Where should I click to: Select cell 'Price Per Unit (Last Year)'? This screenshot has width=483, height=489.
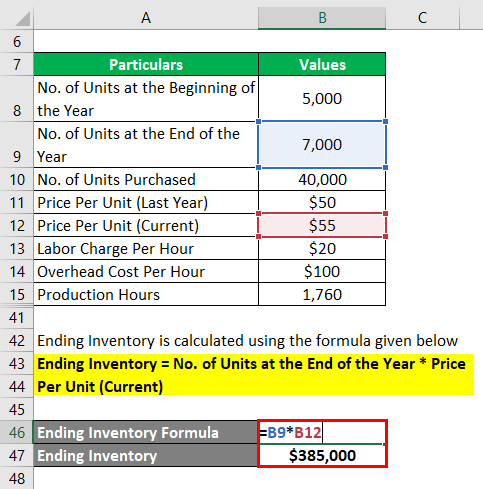pos(146,203)
